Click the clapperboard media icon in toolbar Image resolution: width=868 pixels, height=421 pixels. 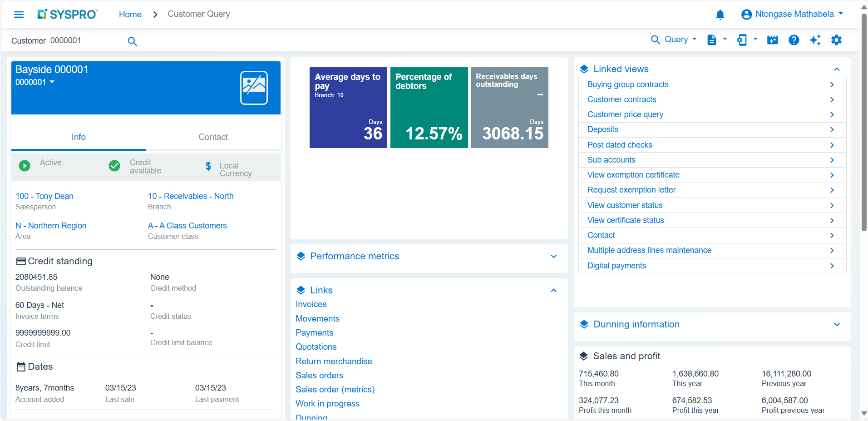coord(772,40)
